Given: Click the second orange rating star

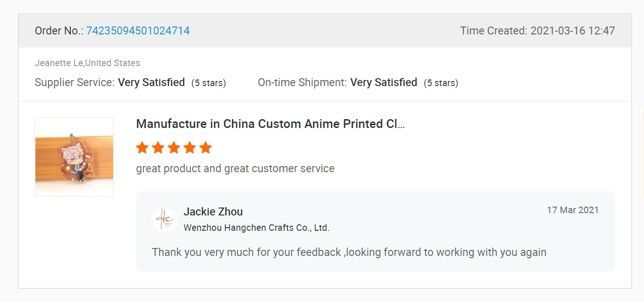Looking at the screenshot, I should pos(158,148).
